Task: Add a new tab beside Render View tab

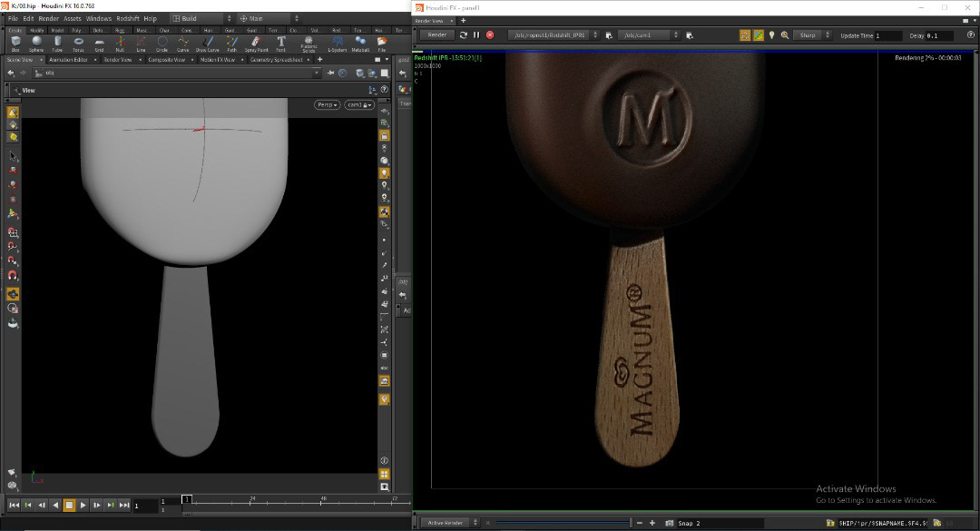Action: point(463,21)
